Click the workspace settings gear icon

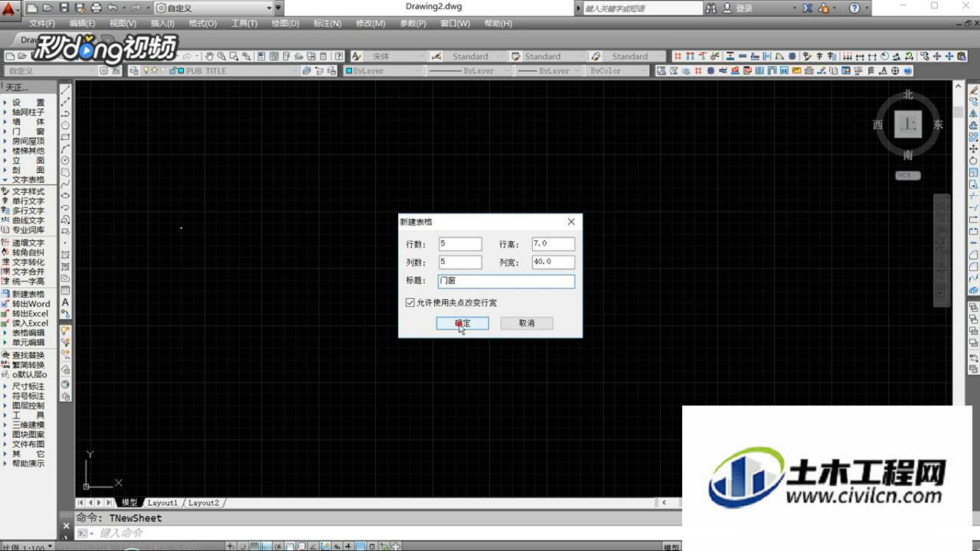click(104, 70)
